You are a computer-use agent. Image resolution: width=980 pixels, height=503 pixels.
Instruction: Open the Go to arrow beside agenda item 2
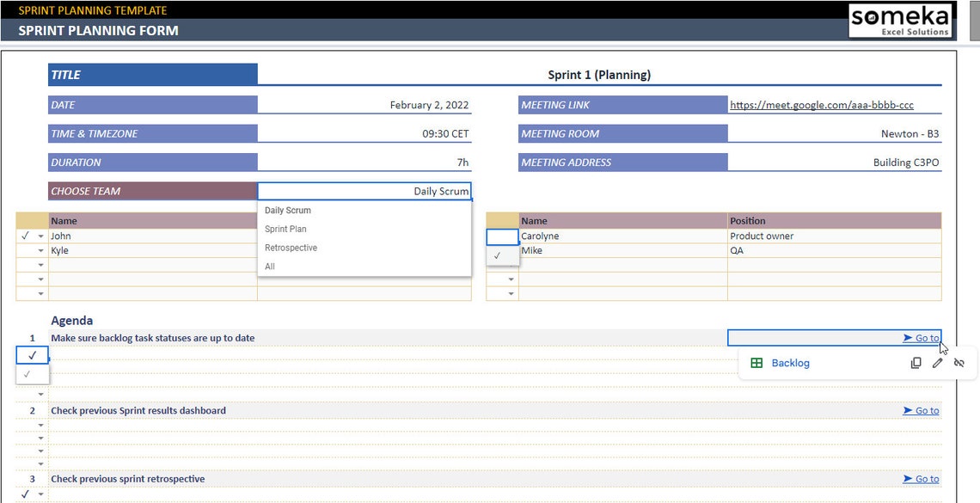tap(922, 410)
